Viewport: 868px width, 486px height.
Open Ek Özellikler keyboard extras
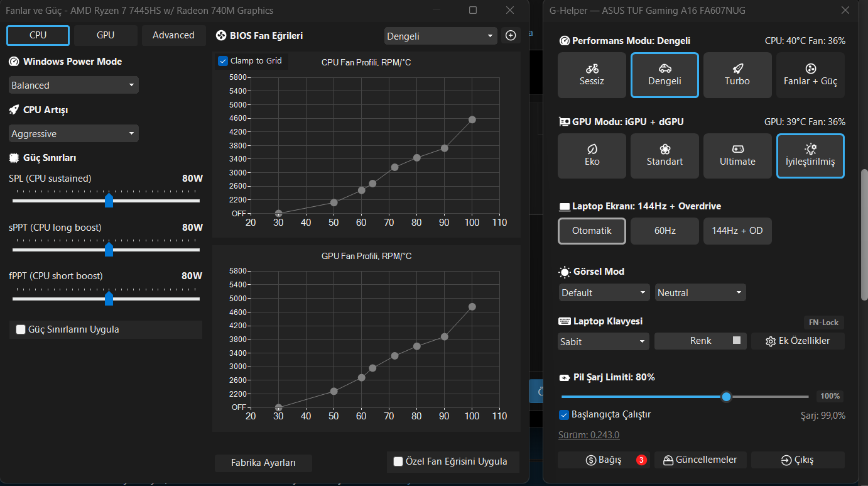pyautogui.click(x=798, y=341)
